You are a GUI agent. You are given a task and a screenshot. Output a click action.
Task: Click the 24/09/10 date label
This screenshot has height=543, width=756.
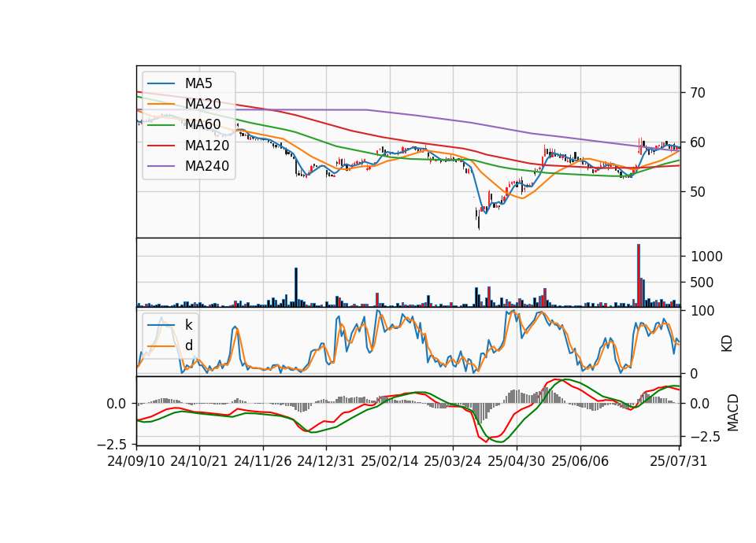136,461
